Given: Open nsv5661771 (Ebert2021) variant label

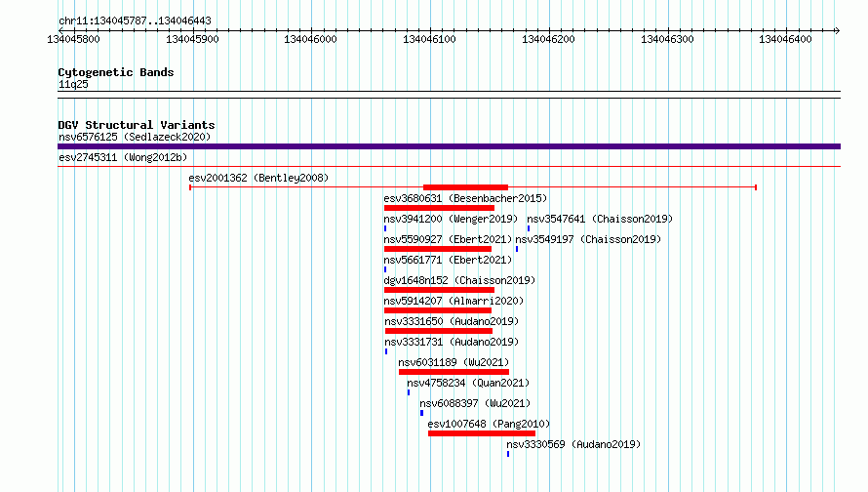Looking at the screenshot, I should (x=448, y=260).
